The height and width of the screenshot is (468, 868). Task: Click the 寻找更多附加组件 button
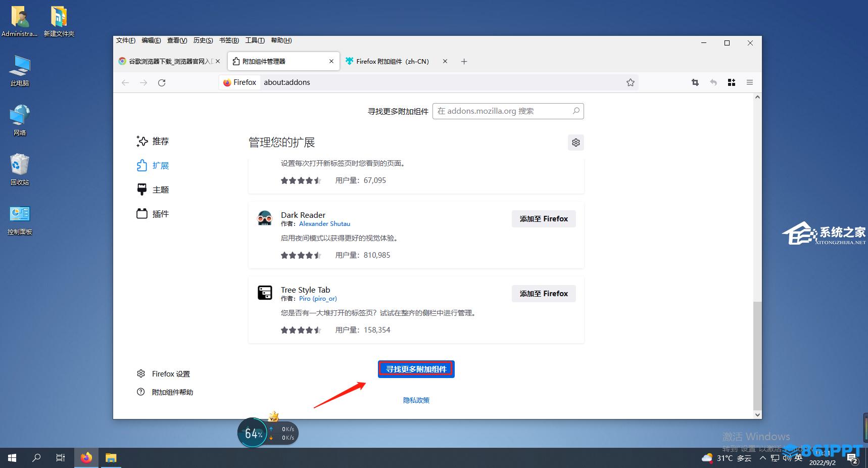pos(416,369)
